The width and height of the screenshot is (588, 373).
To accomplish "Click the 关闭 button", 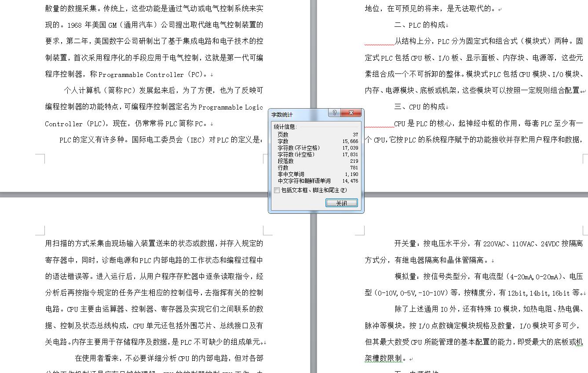I will pos(342,203).
